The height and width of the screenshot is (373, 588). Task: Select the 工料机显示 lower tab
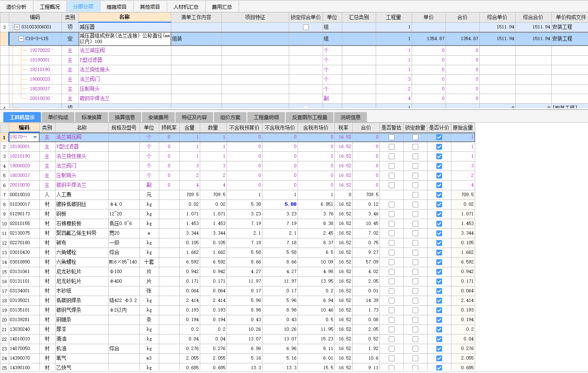tap(22, 117)
